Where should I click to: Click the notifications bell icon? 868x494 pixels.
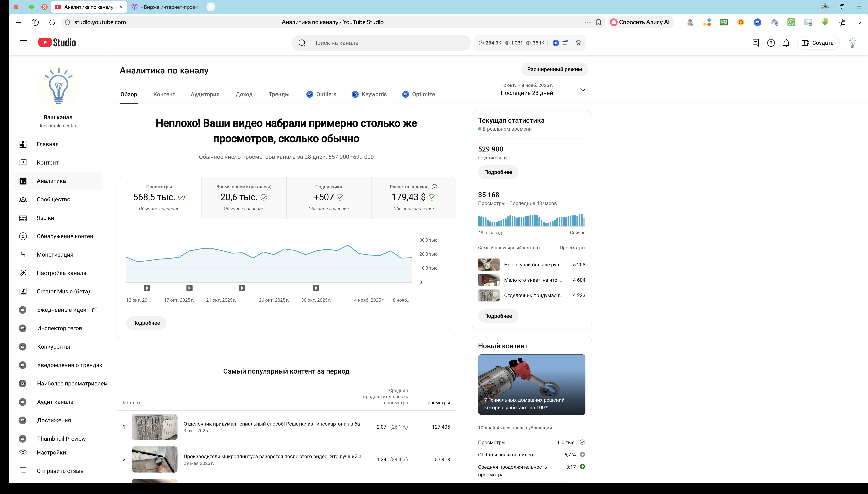786,43
